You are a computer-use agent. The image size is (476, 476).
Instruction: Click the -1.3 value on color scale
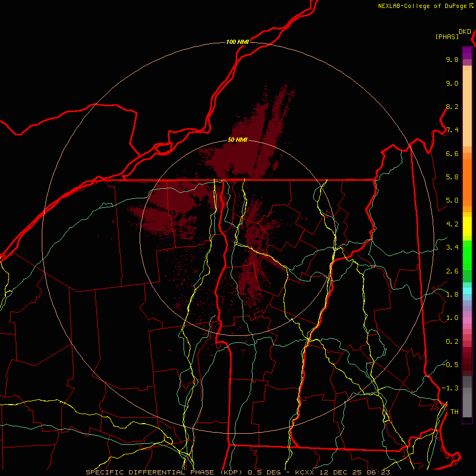click(x=450, y=388)
